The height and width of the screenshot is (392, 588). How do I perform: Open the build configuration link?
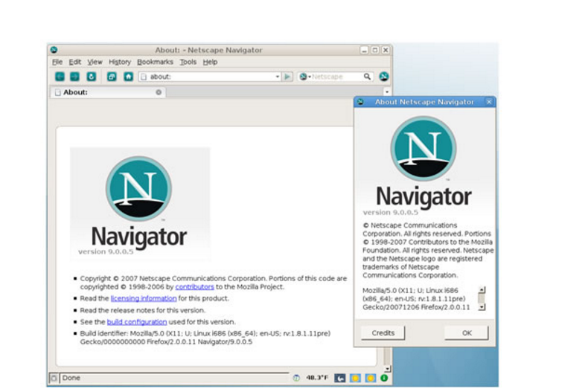[x=137, y=322]
